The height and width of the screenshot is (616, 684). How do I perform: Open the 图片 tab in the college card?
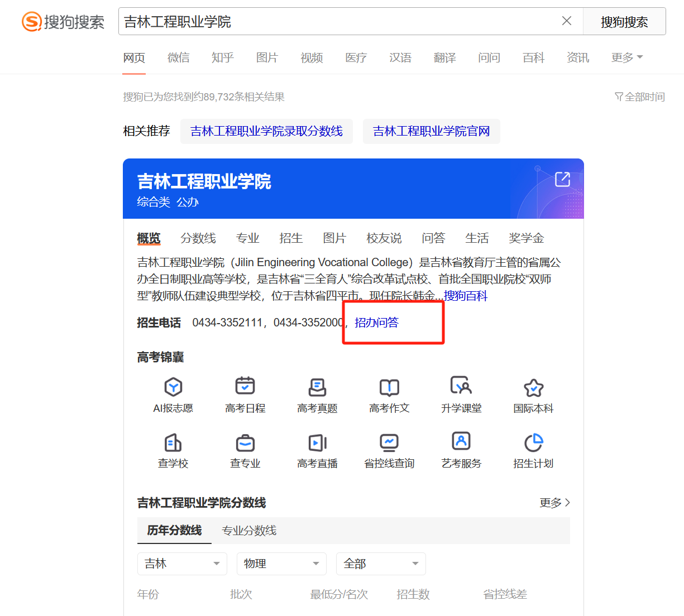coord(334,238)
